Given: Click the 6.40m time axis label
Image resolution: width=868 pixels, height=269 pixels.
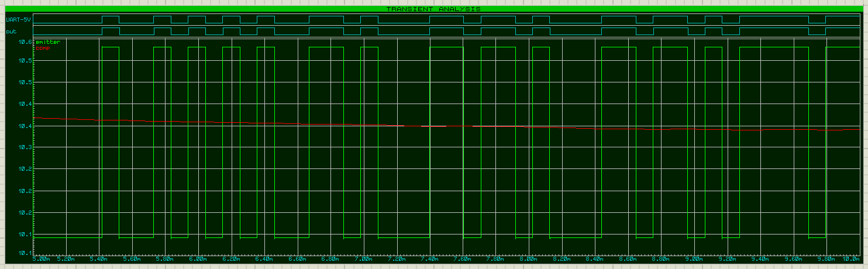Looking at the screenshot, I should click(x=265, y=258).
